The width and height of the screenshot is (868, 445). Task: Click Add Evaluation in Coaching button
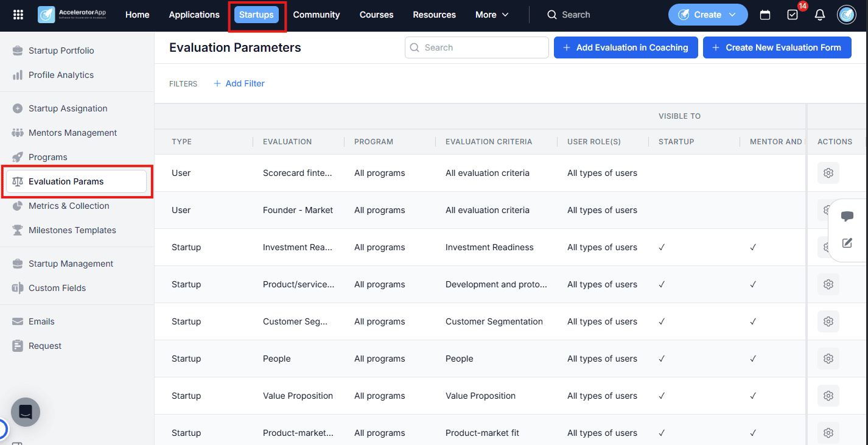tap(626, 47)
